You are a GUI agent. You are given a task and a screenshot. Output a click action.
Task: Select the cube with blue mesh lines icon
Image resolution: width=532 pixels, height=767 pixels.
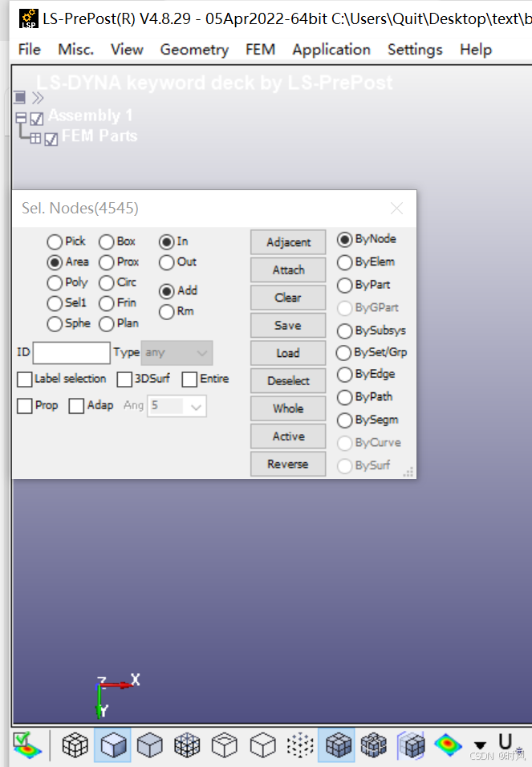tap(187, 745)
